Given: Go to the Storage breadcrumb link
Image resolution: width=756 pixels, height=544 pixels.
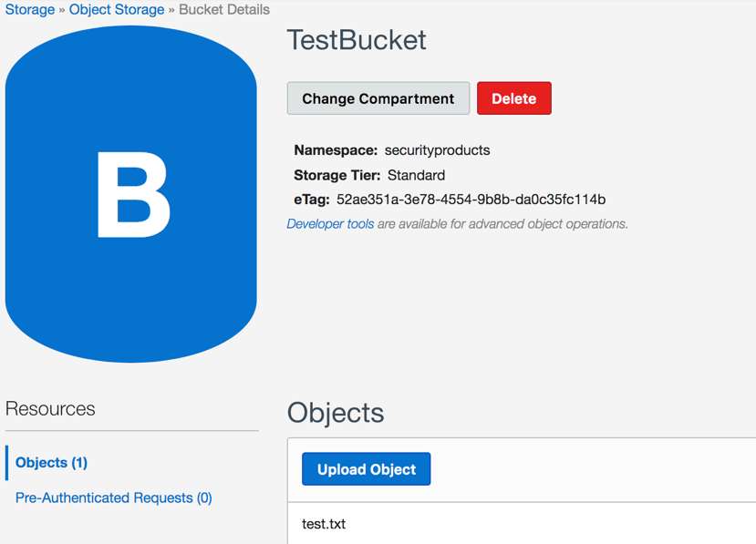Looking at the screenshot, I should (x=30, y=10).
